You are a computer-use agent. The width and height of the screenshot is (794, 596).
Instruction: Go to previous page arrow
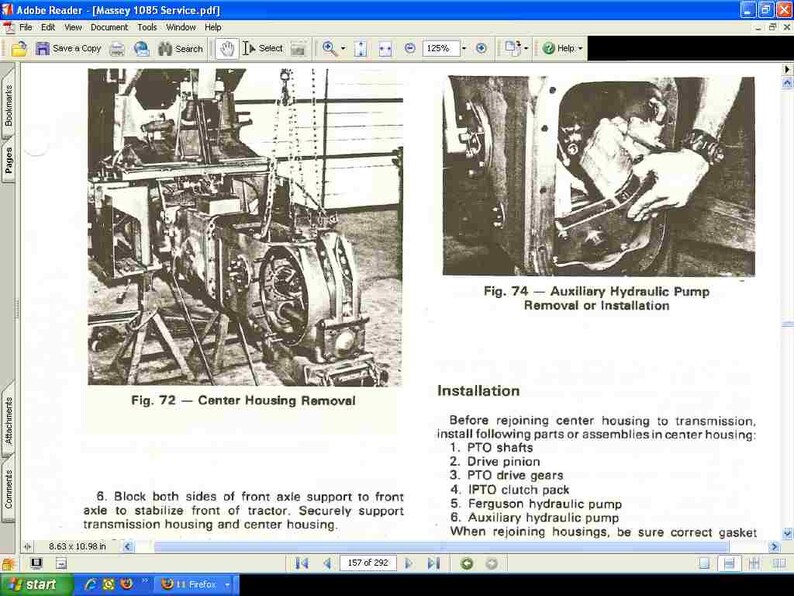tap(327, 563)
